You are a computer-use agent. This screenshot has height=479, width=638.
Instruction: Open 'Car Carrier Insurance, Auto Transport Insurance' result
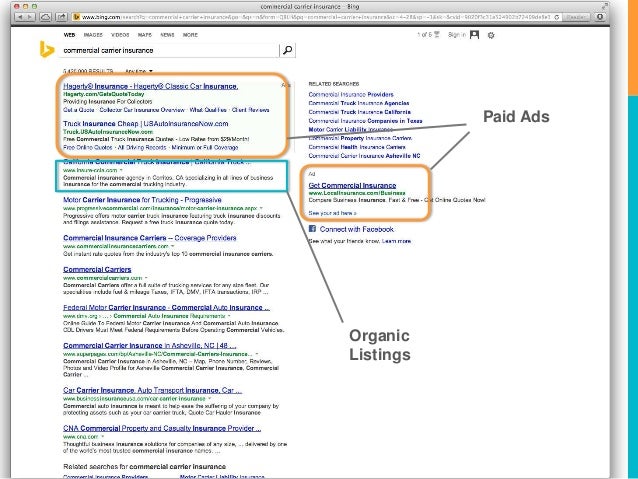153,390
